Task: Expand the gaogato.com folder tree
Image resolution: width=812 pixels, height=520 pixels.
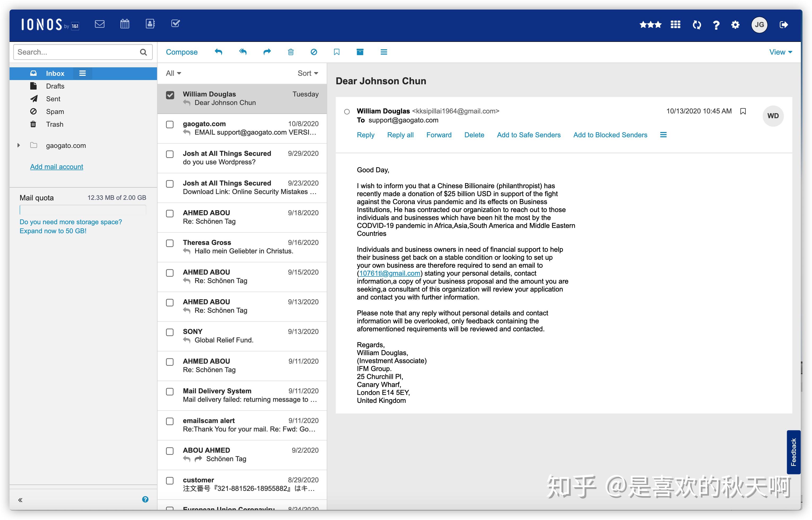Action: pos(19,146)
